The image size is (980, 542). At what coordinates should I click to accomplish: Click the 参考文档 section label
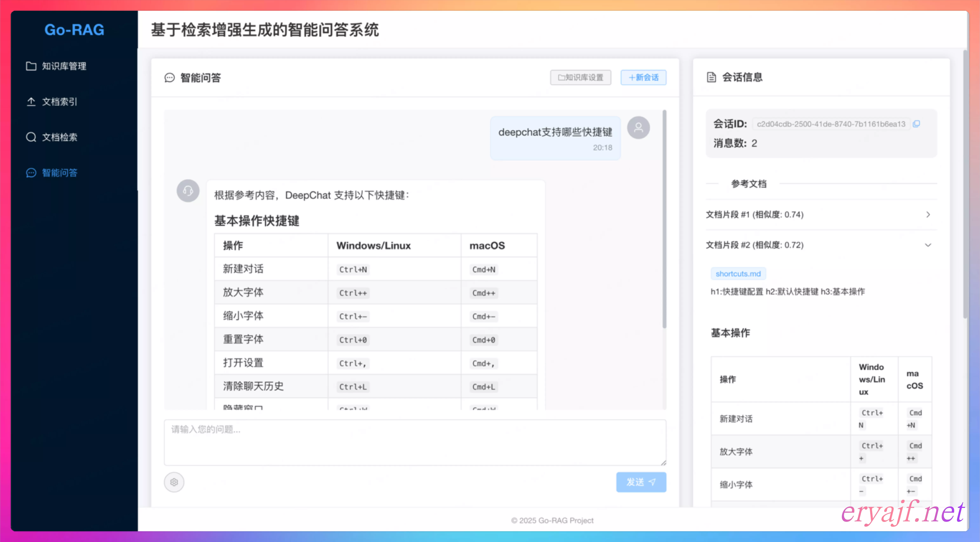tap(749, 184)
